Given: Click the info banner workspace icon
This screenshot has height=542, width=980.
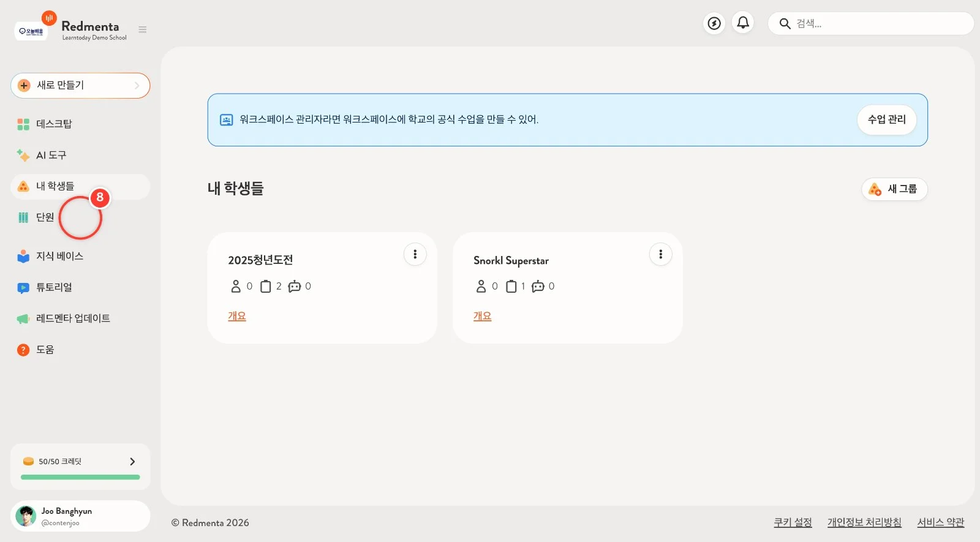Looking at the screenshot, I should pos(227,119).
